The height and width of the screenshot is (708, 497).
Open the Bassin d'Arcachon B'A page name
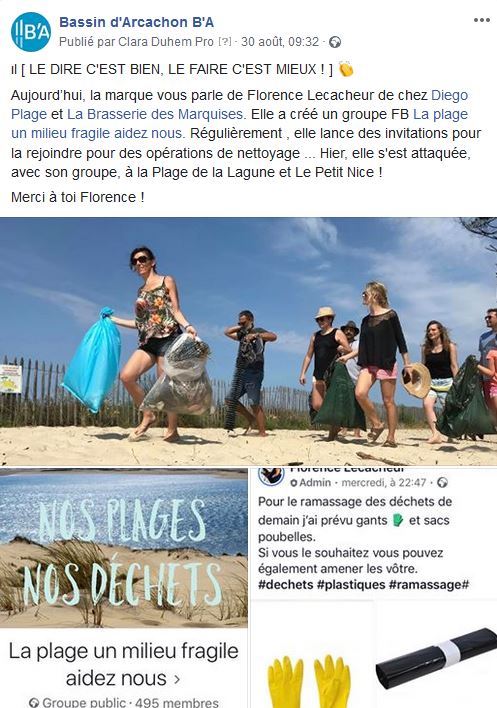(136, 22)
